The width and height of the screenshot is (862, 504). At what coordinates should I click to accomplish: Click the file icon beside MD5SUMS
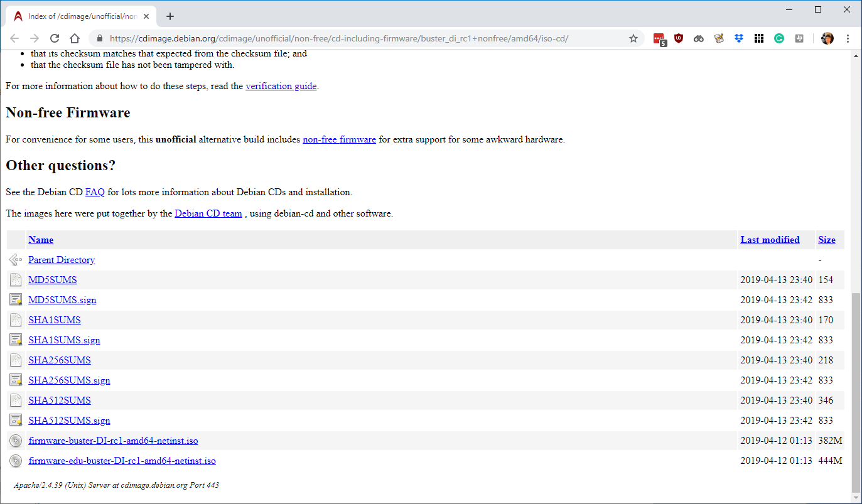[16, 280]
